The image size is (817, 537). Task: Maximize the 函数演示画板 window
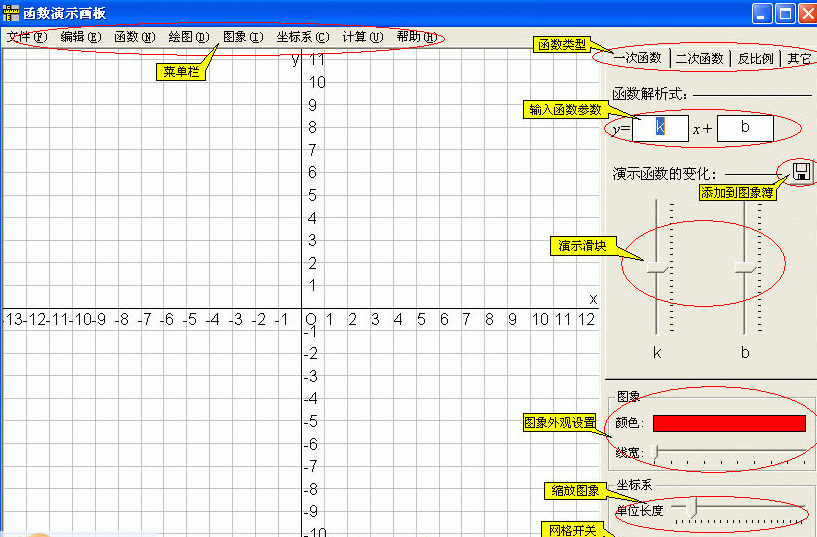pyautogui.click(x=785, y=13)
